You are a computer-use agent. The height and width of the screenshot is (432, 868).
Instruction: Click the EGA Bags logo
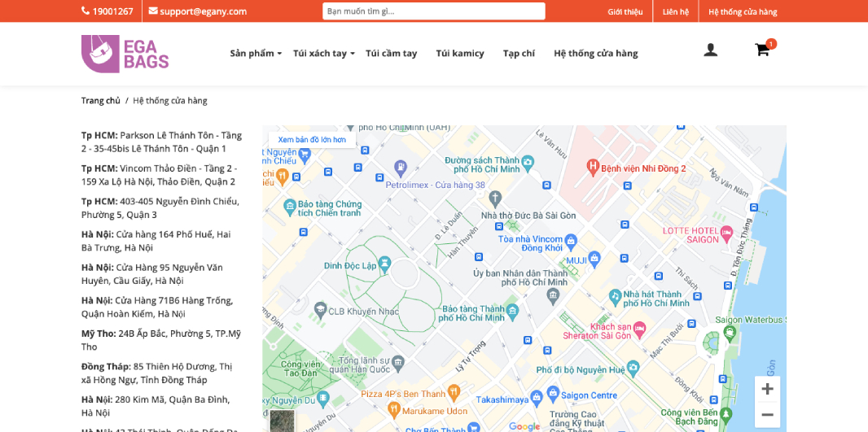[x=125, y=54]
